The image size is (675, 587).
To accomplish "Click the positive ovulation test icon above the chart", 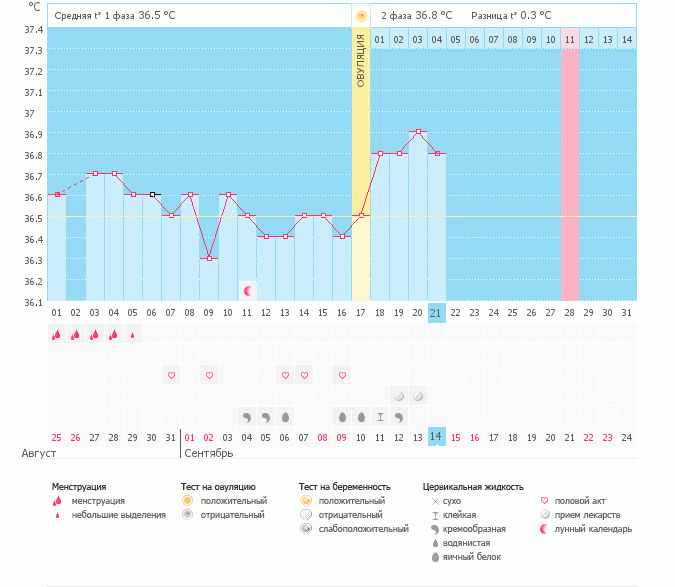I will click(361, 16).
